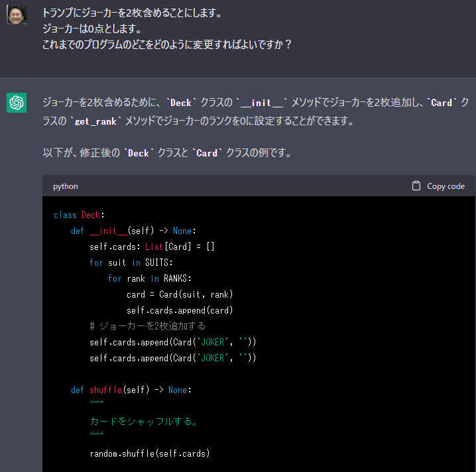Click the code line 'def __init__(self) -> None:'

click(133, 231)
